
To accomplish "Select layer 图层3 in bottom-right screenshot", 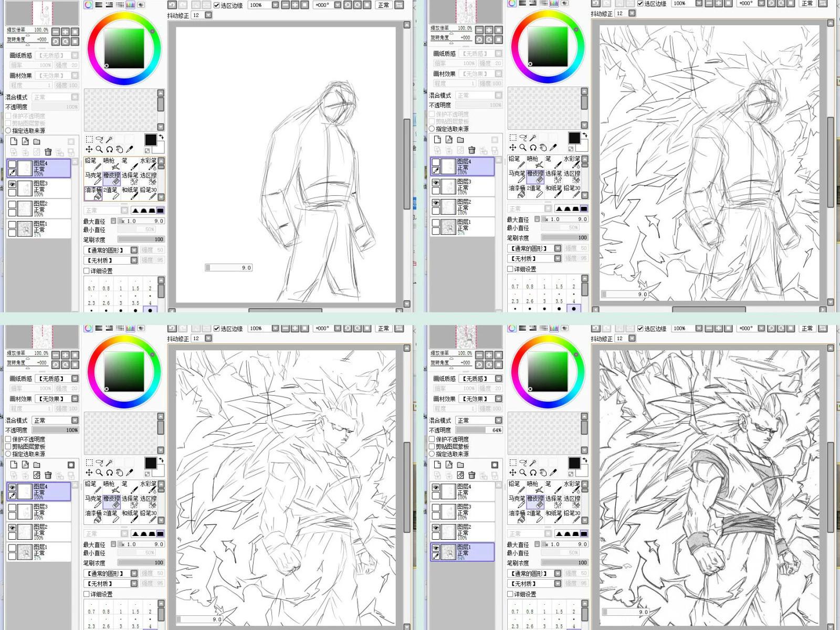I will click(x=463, y=512).
